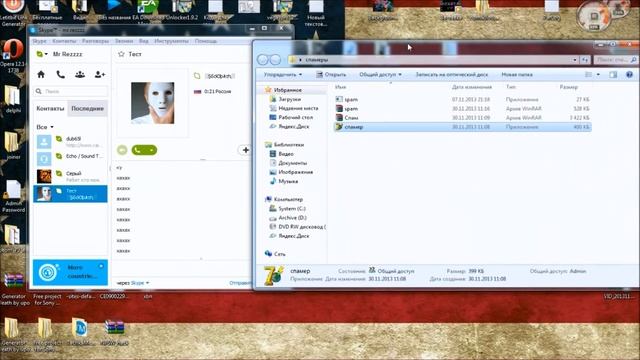Click the More countries Skype banner
This screenshot has height=360, width=640.
(70, 272)
